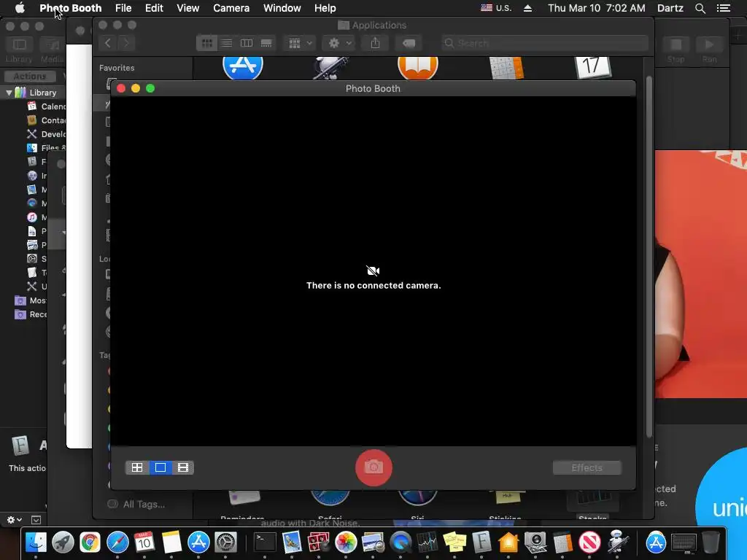Open Photos from the Dock

tap(346, 542)
